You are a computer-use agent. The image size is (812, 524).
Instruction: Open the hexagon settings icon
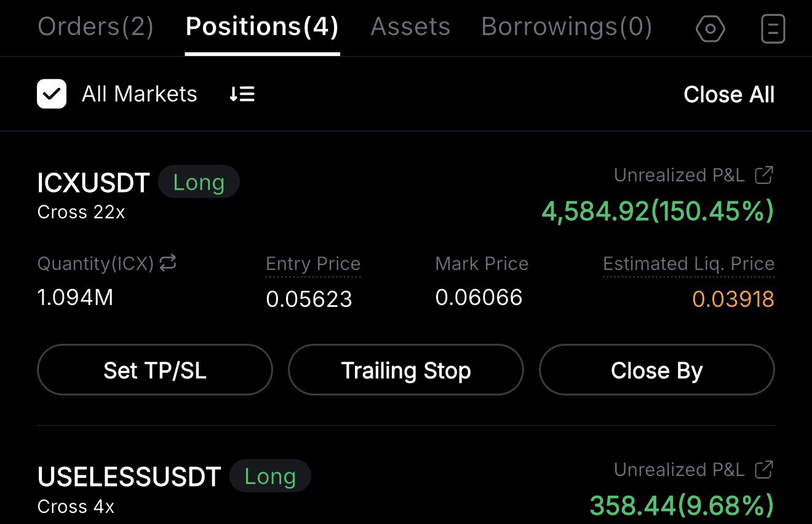[x=710, y=29]
